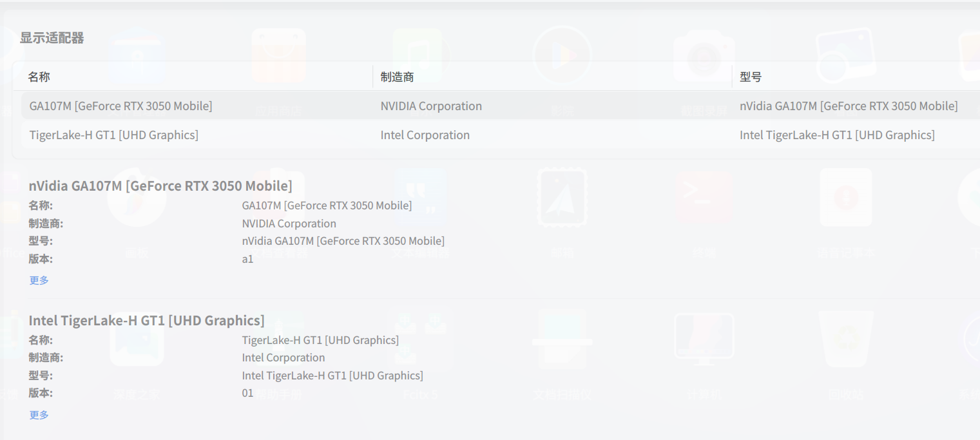Screen dimensions: 980x440
Task: Click the bold nVidia GA107M [GeForce RTX 3050 Mobile] heading
Action: (160, 186)
